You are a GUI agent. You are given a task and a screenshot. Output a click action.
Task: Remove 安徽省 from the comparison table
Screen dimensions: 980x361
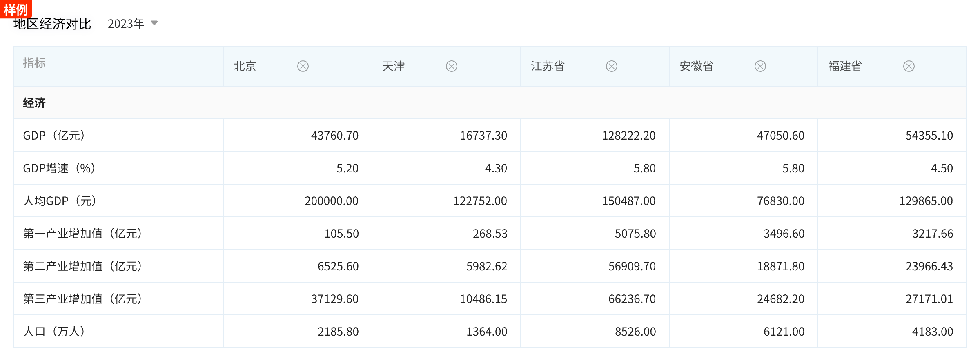[x=760, y=66]
